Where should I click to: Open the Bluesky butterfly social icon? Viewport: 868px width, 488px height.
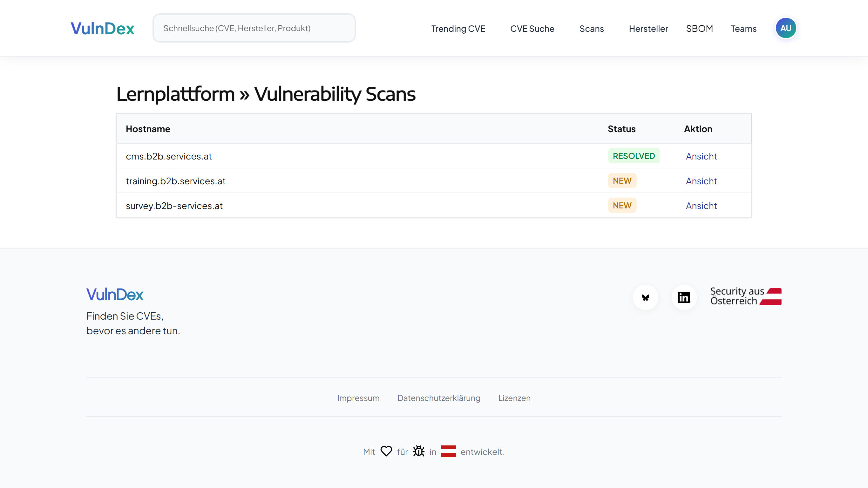(645, 297)
